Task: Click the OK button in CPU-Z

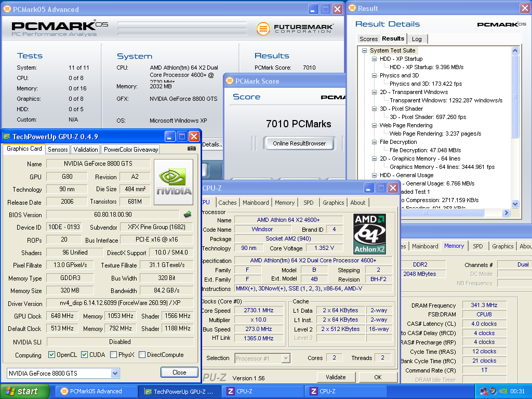Action: [378, 377]
